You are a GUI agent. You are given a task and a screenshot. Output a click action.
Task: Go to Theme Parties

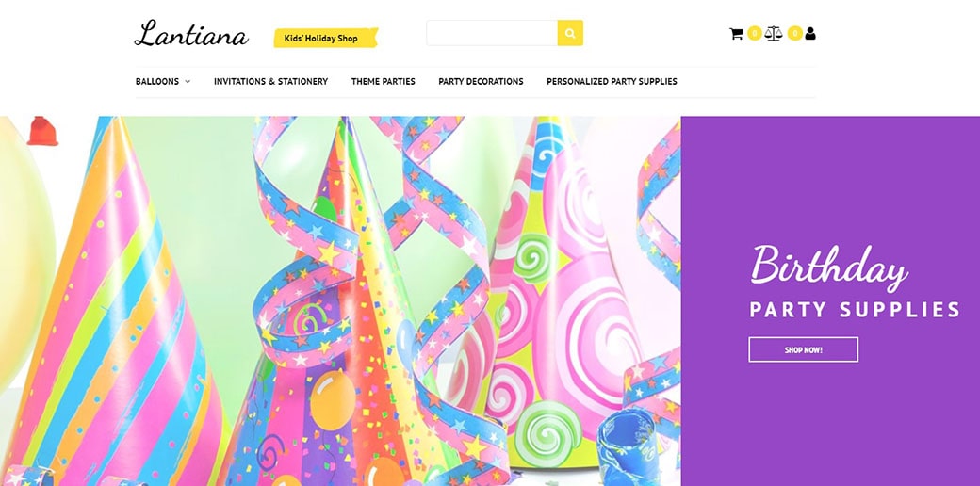[x=384, y=81]
